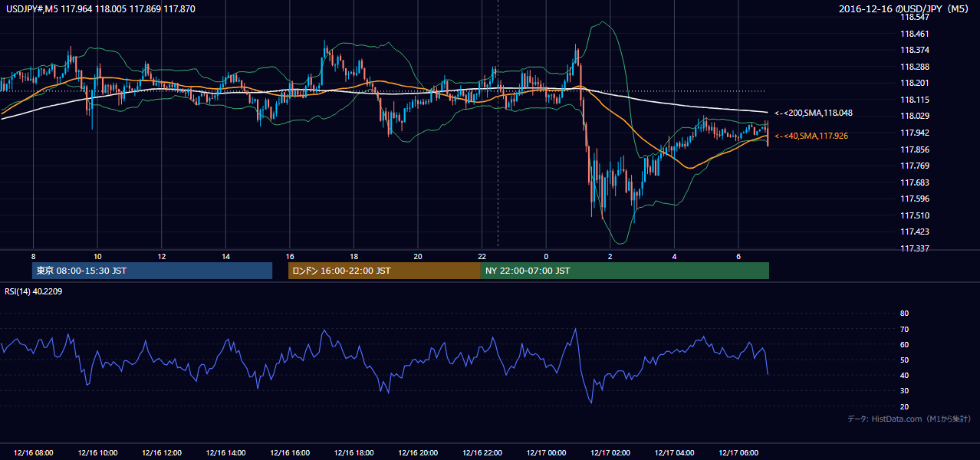Click the hour label 16 on time axis
980x460 pixels.
coord(290,256)
